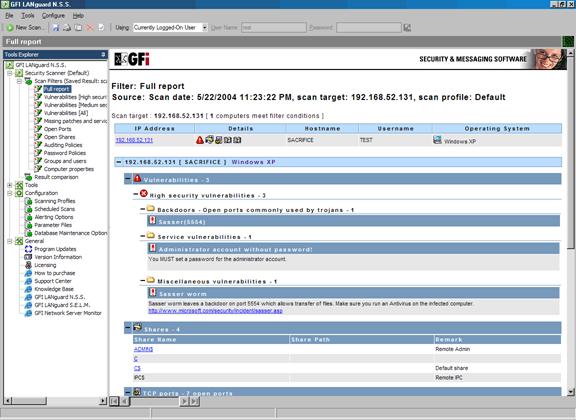Click the Version Information icon in the tree
Image resolution: width=576 pixels, height=420 pixels.
click(x=28, y=257)
